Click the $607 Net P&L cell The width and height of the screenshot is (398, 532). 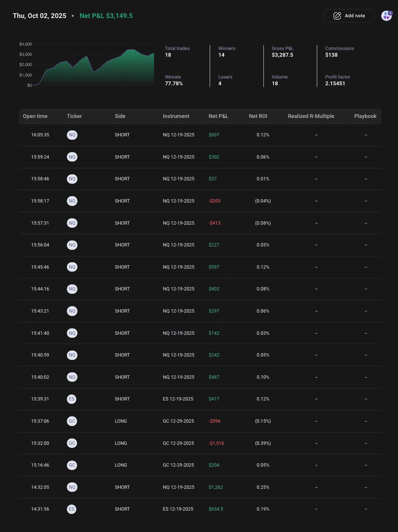point(214,135)
